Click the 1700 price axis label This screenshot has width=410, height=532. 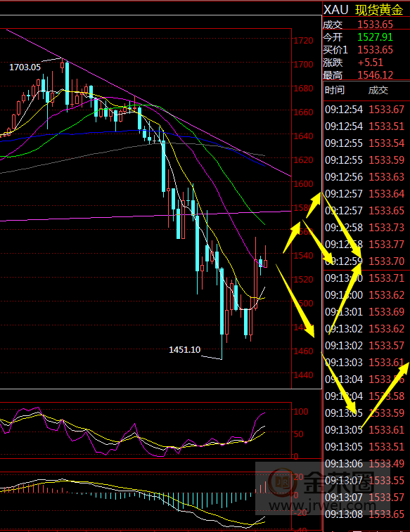click(x=303, y=64)
